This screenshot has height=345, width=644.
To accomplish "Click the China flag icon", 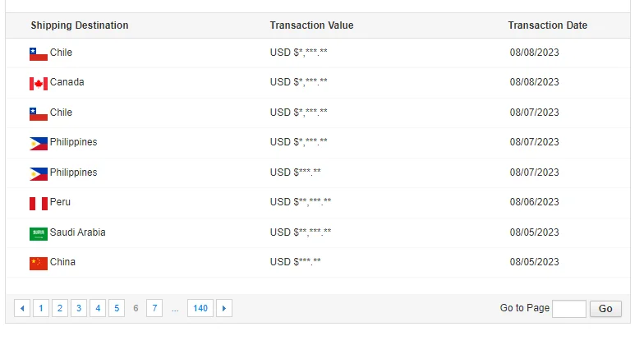I will (39, 263).
